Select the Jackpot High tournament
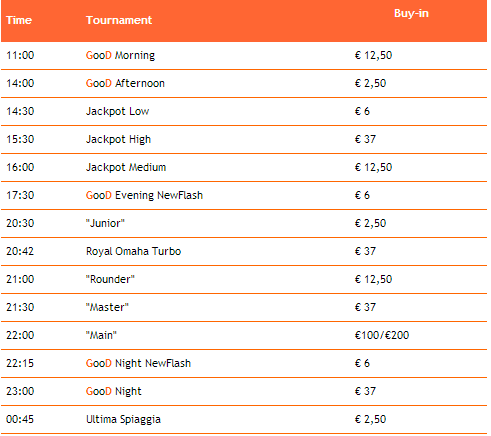 point(119,139)
